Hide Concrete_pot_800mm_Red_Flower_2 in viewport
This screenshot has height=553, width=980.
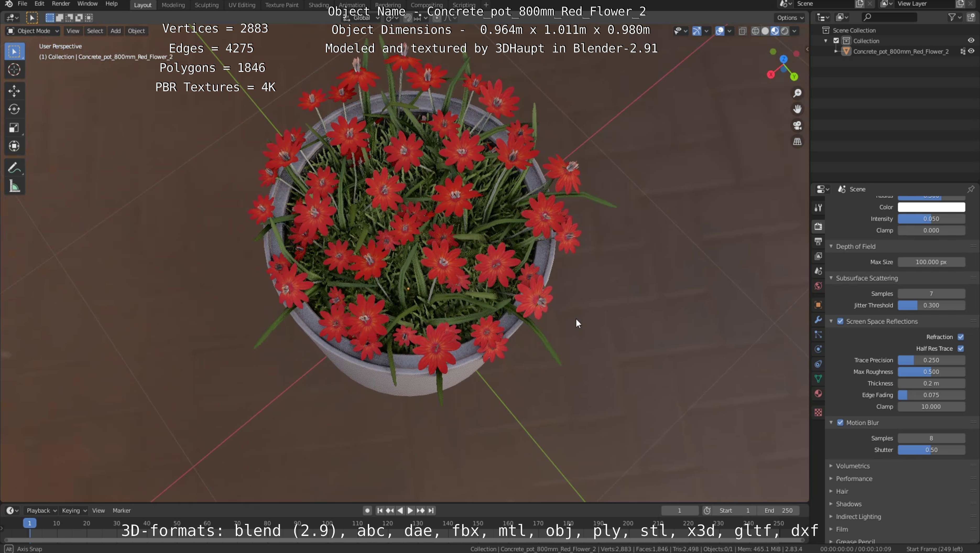point(971,51)
